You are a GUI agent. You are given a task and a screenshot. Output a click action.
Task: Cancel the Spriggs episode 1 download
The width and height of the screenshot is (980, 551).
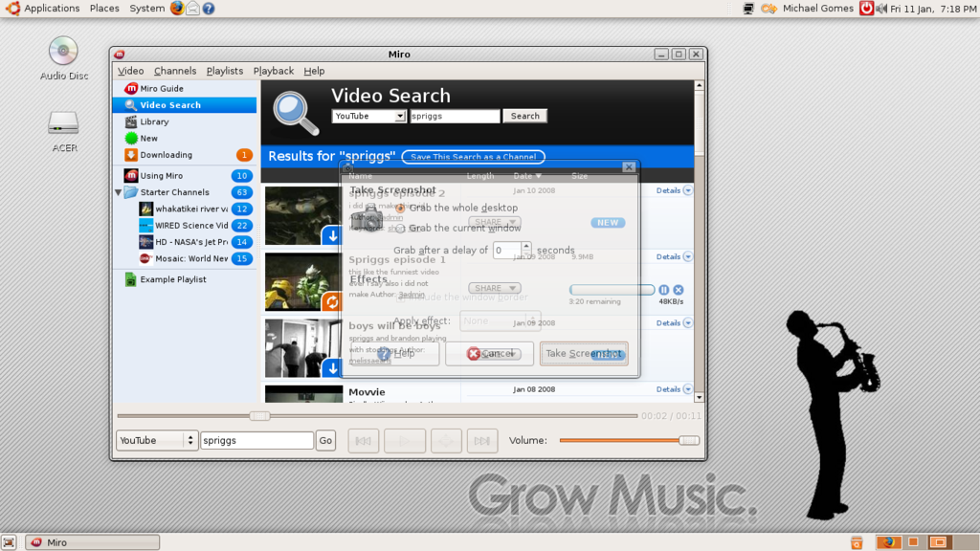coord(679,290)
